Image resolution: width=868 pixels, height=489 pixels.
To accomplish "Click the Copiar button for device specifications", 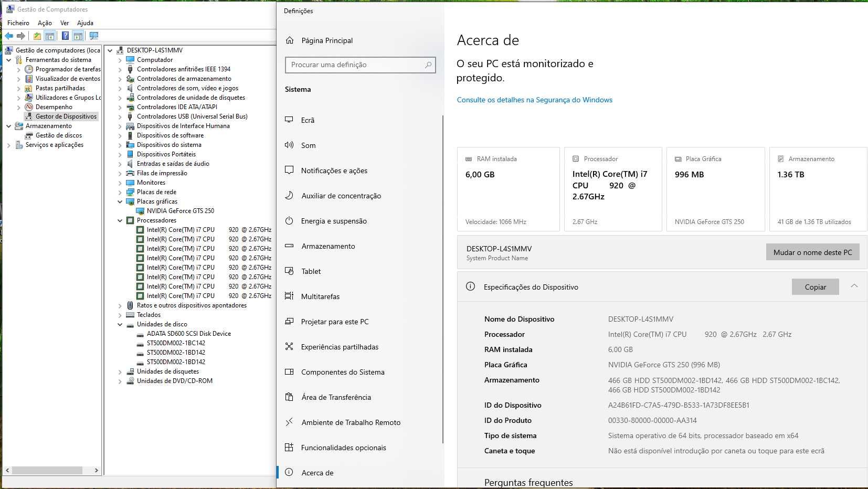I will [815, 287].
